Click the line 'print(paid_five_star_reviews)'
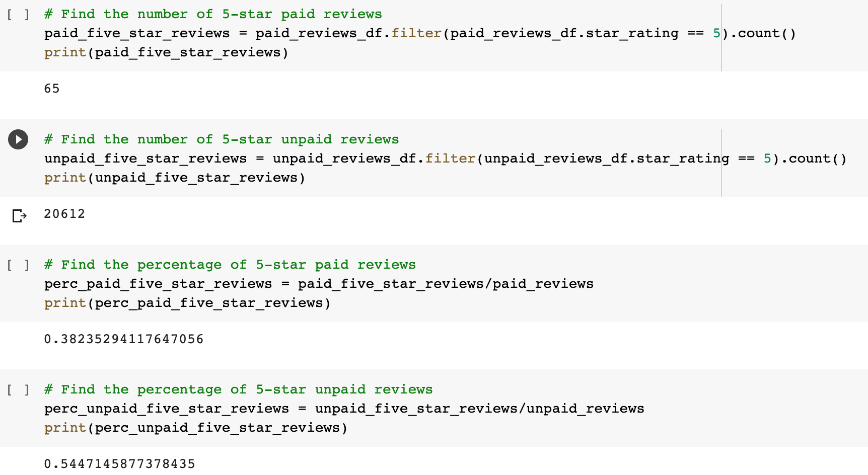Image resolution: width=868 pixels, height=475 pixels. [x=166, y=52]
